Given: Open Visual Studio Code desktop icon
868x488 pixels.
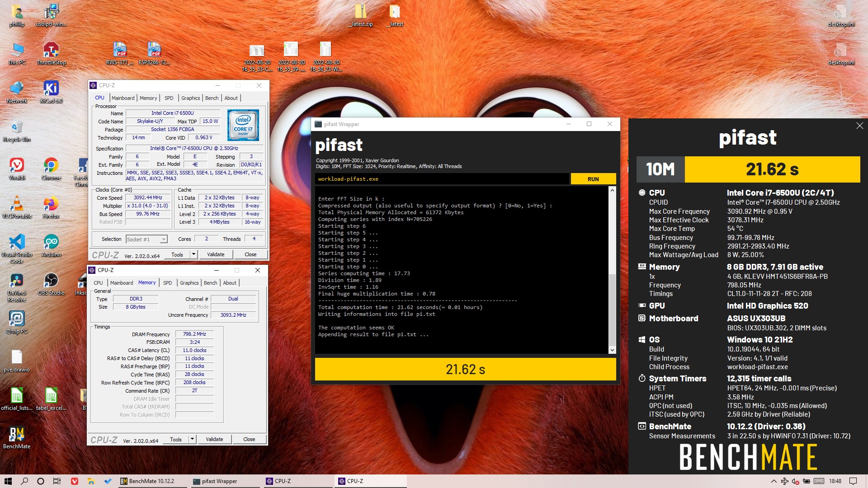Looking at the screenshot, I should click(x=17, y=249).
